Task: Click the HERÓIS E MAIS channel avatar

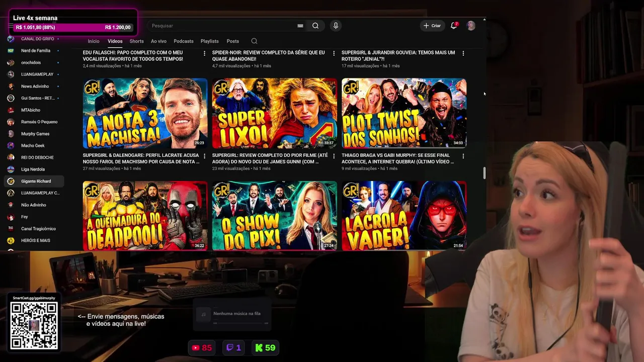Action: click(x=11, y=240)
